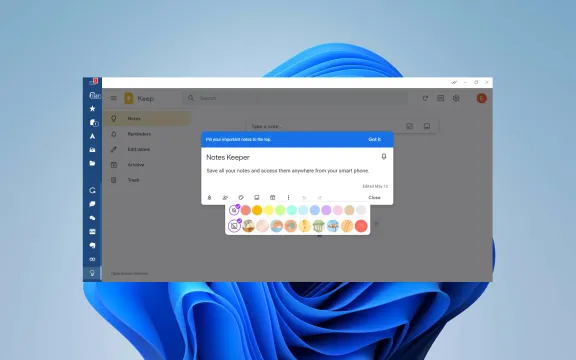Screen dimensions: 576x360
Task: Open the Open-source licenses link
Action: tap(129, 274)
